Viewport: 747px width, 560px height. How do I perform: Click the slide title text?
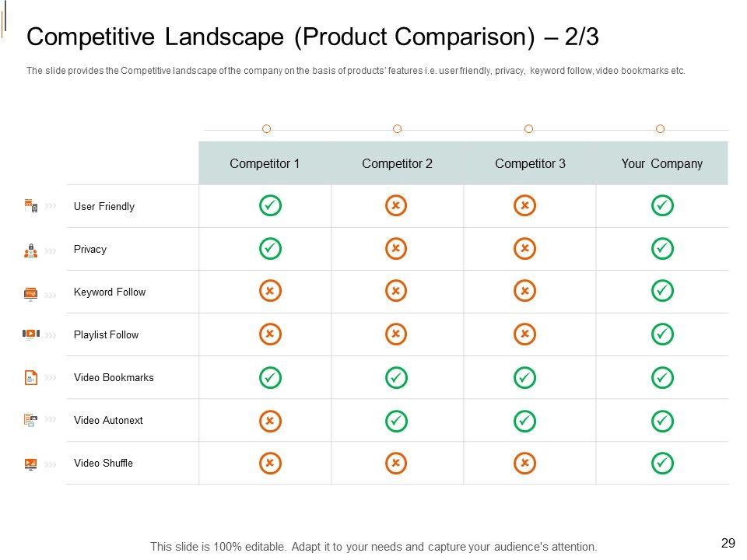313,37
